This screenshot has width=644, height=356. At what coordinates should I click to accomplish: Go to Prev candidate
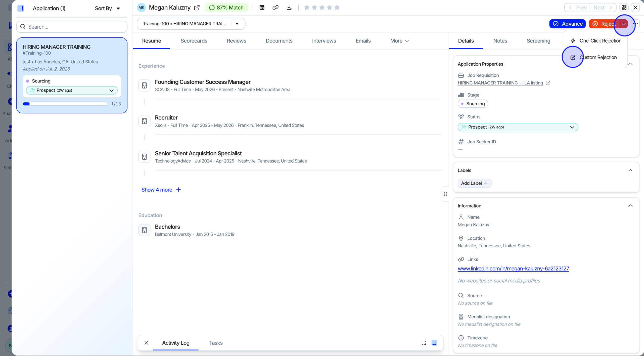tap(577, 8)
